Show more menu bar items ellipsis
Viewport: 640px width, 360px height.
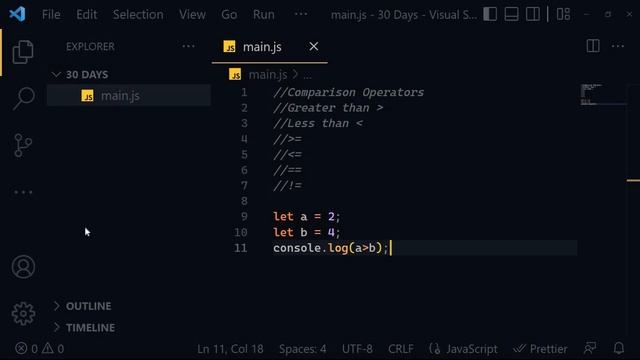(301, 14)
